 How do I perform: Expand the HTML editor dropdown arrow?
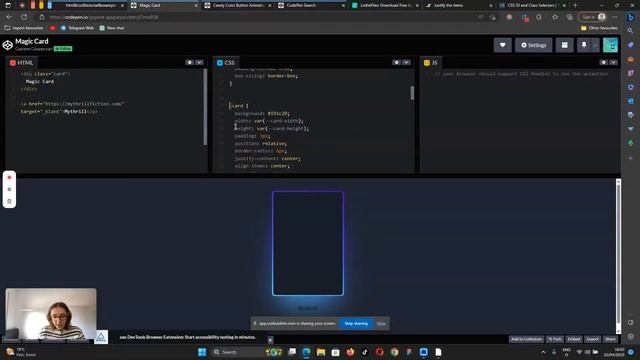(x=199, y=62)
